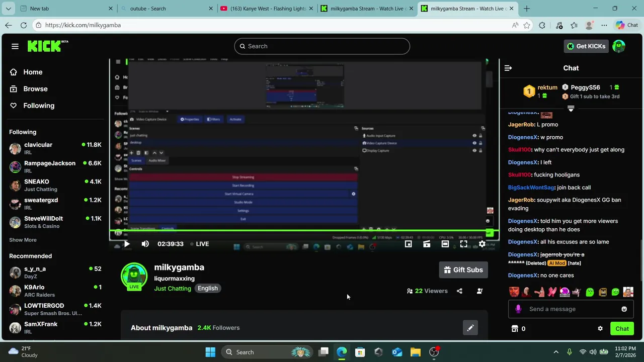Screen dimensions: 644x362
Task: Switch to theater mode
Action: coord(445,244)
